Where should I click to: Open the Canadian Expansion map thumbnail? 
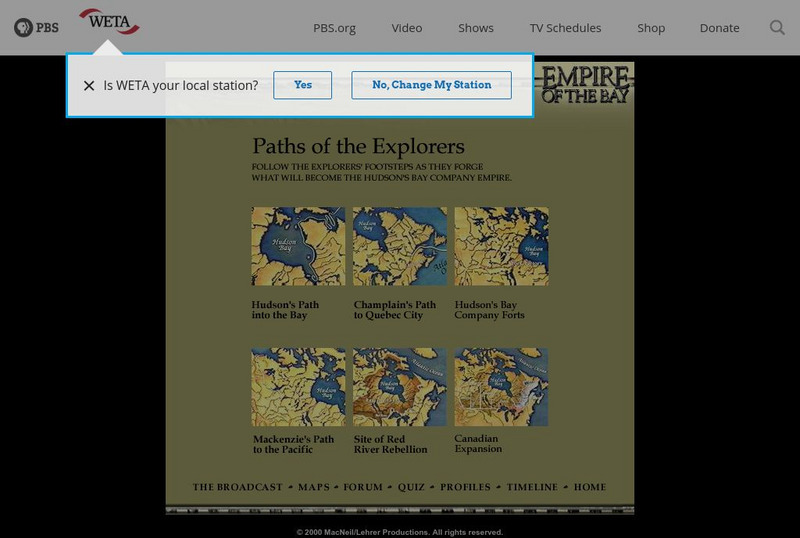[501, 387]
